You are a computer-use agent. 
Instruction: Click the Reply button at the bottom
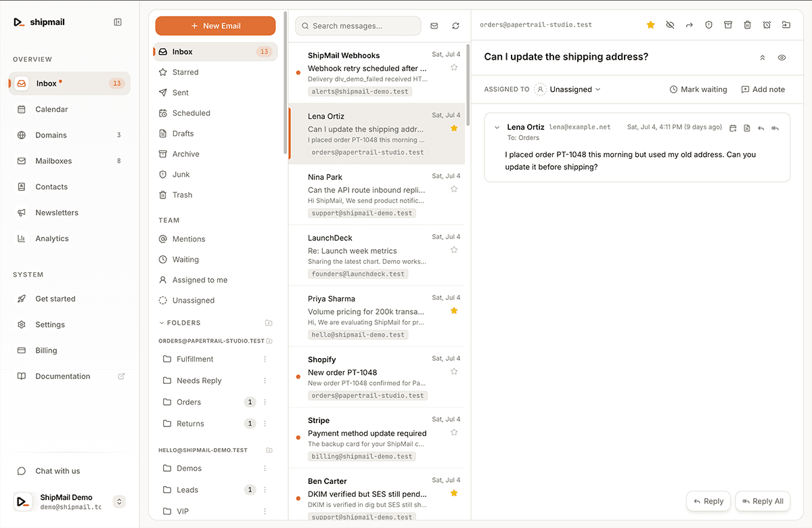[708, 501]
